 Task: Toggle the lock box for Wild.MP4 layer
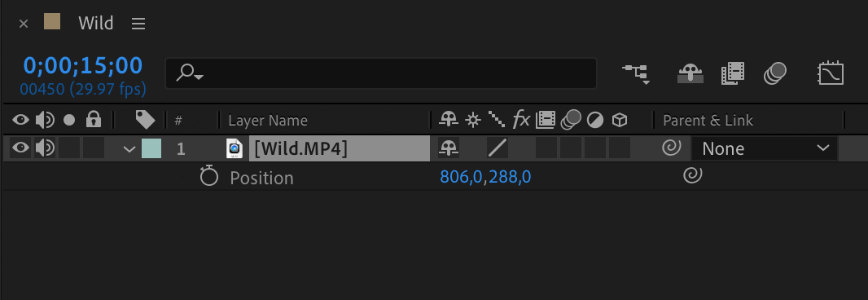point(94,148)
